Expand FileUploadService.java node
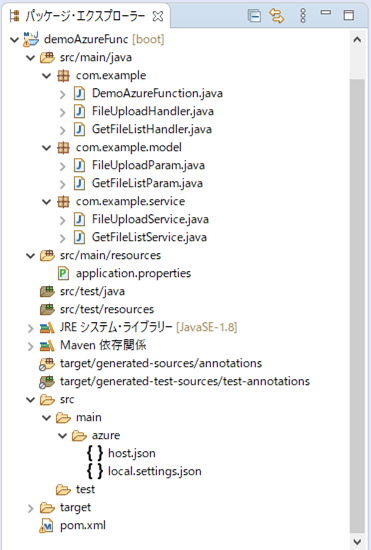Image resolution: width=371 pixels, height=550 pixels. pos(62,220)
